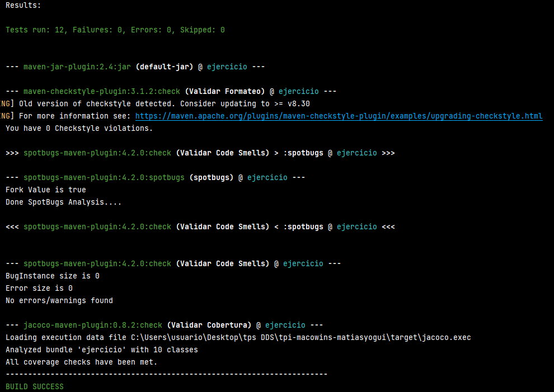The height and width of the screenshot is (392, 554).
Task: Click the 'BugInstance size is 0' line
Action: (x=52, y=276)
